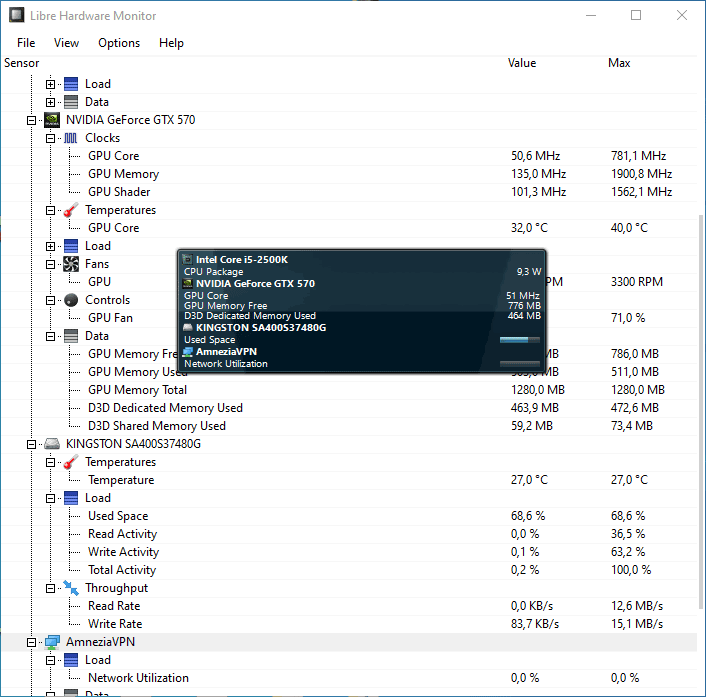The height and width of the screenshot is (697, 706).
Task: Open the Help menu
Action: 171,43
